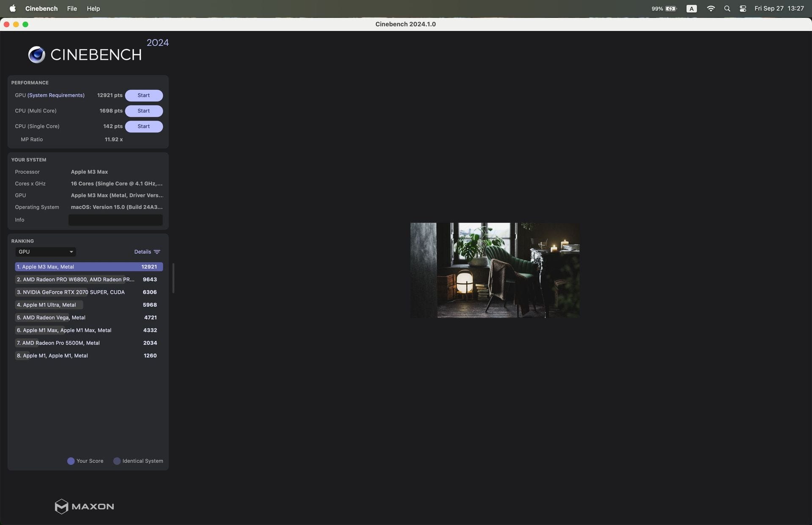Click the MP Ratio value 11.92 x

click(114, 139)
